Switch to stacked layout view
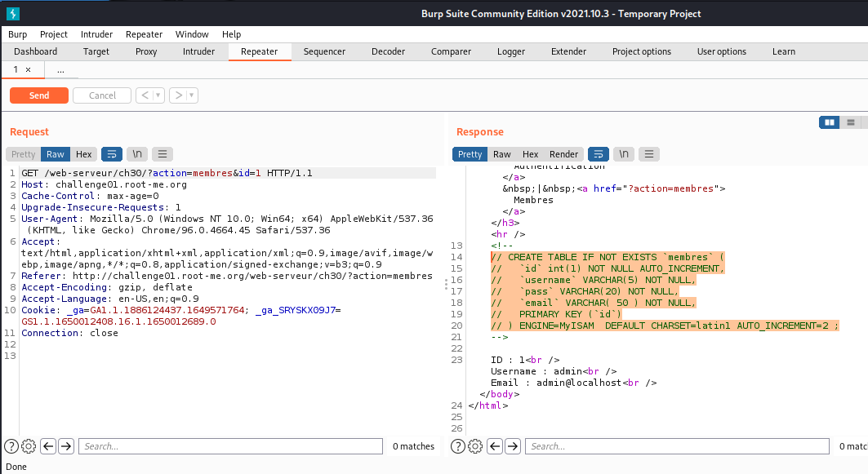 click(851, 122)
